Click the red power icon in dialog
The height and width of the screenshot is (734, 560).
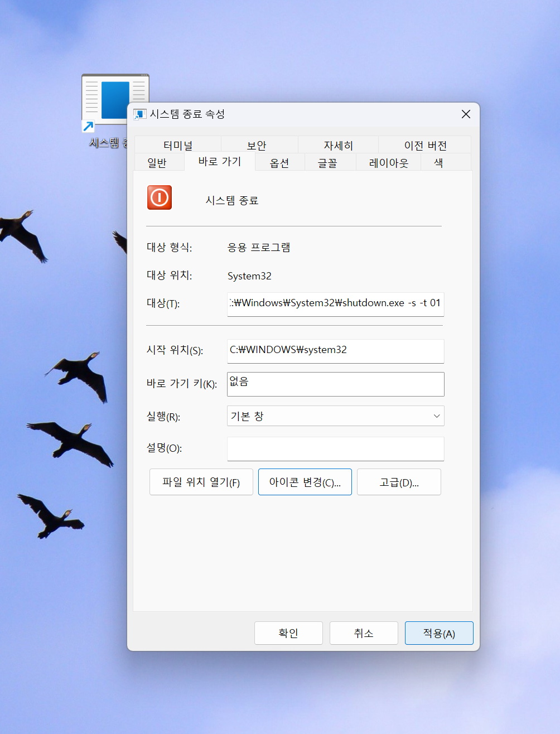coord(160,197)
